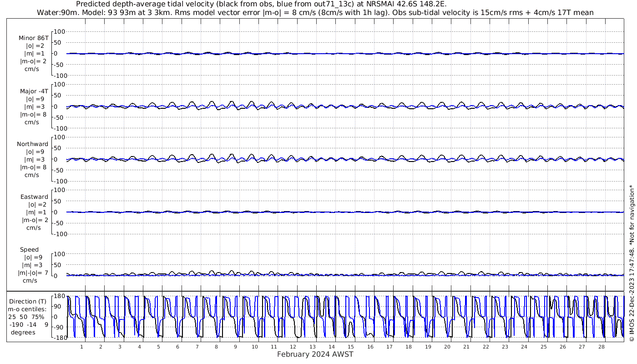This screenshot has width=637, height=364.
Task: Click the 'February 2024 AWST' axis title
Action: [x=315, y=354]
